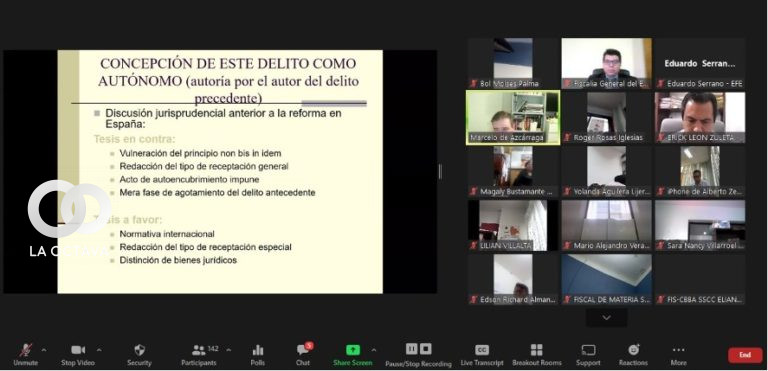Expand share options arrow next to Share Screen
This screenshot has width=768, height=371.
point(374,350)
